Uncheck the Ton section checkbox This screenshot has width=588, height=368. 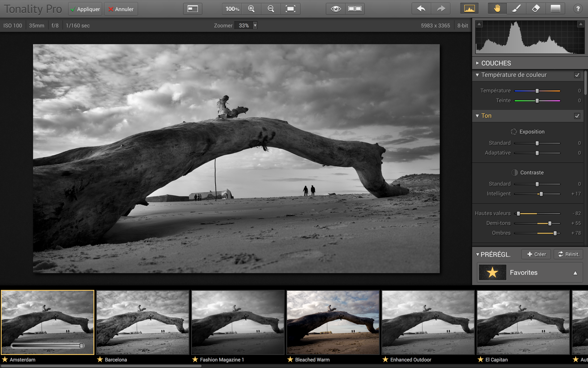pyautogui.click(x=577, y=116)
